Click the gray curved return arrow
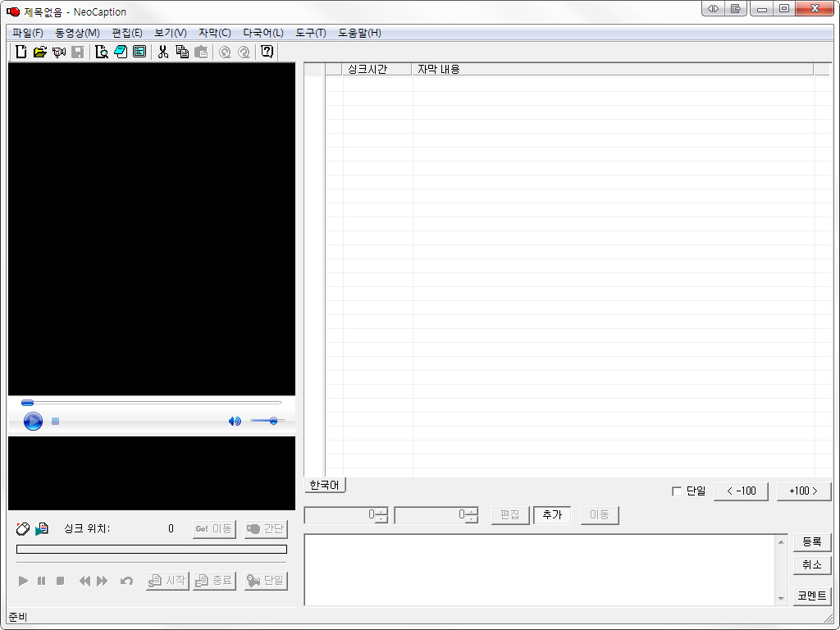The width and height of the screenshot is (840, 630). tap(126, 581)
